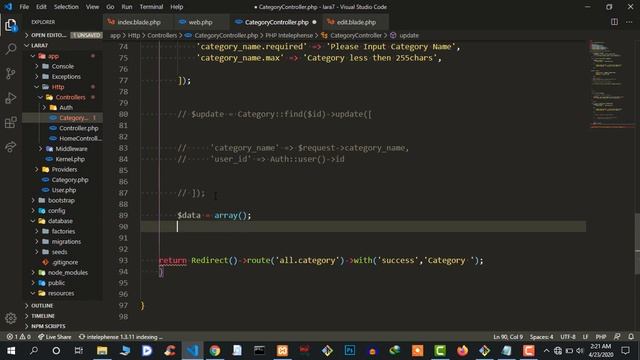Expand the Exceptions folder

click(66, 76)
